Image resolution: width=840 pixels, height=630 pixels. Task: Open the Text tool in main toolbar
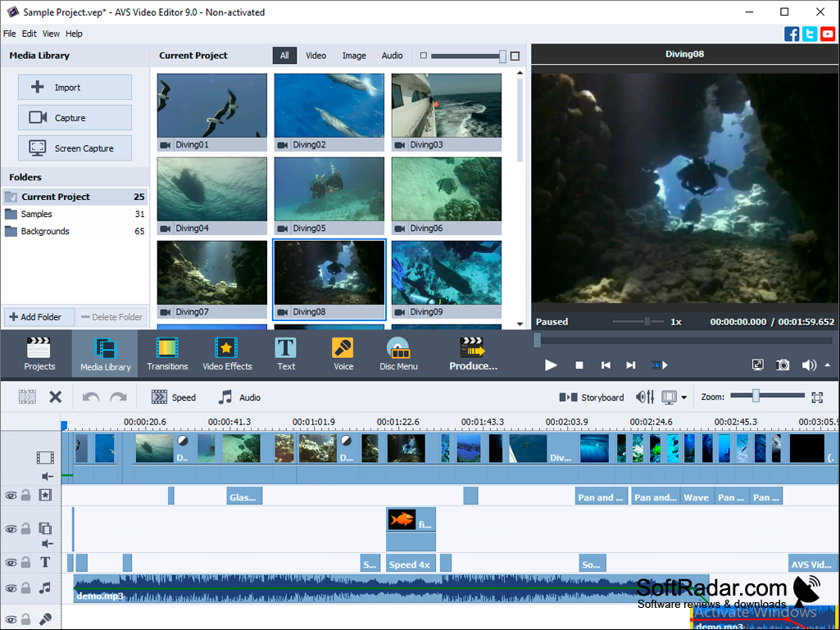285,354
